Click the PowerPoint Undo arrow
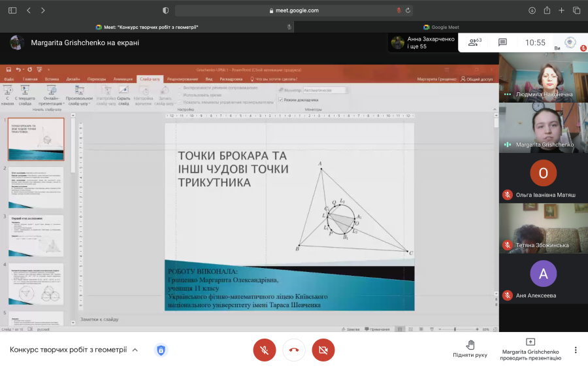 coord(18,69)
